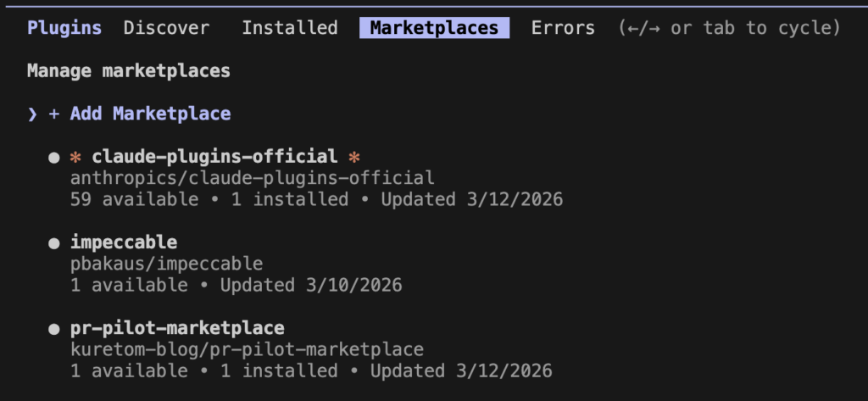Click the kuretom-blog/pr-pilot-marketplace repository path
Screen dimensions: 868x401
tap(247, 349)
